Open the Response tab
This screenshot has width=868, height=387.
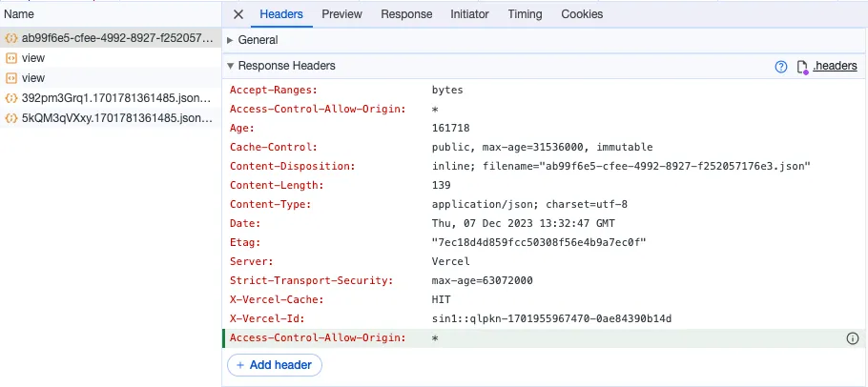[406, 14]
